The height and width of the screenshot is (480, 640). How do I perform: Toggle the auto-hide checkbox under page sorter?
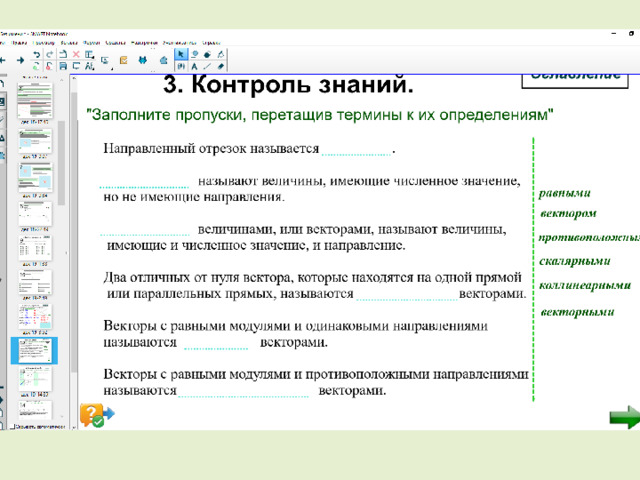coord(12,427)
